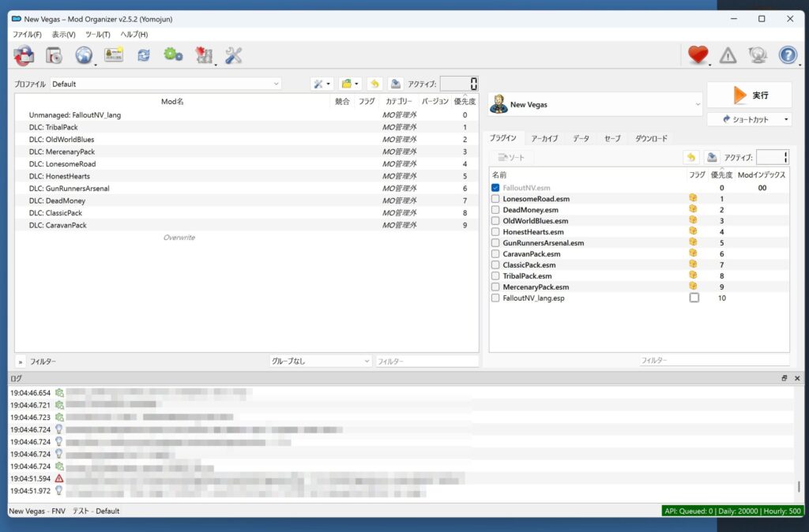Open Nexus globe icon in toolbar
The height and width of the screenshot is (532, 809).
[x=83, y=54]
